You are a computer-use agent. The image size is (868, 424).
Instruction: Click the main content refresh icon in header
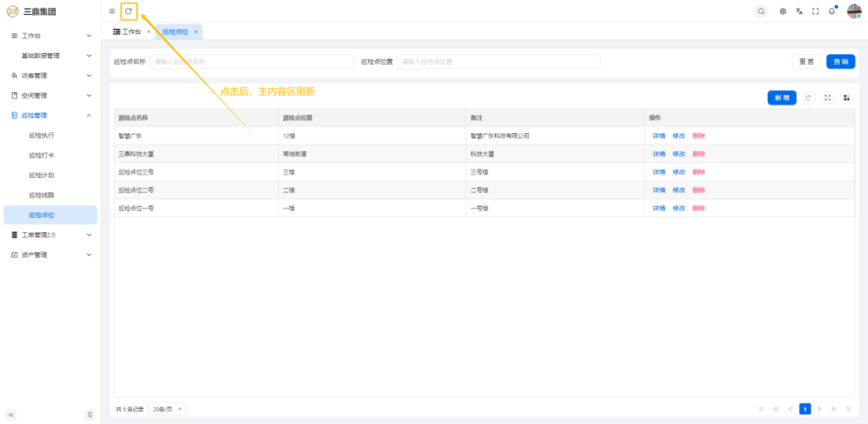129,11
